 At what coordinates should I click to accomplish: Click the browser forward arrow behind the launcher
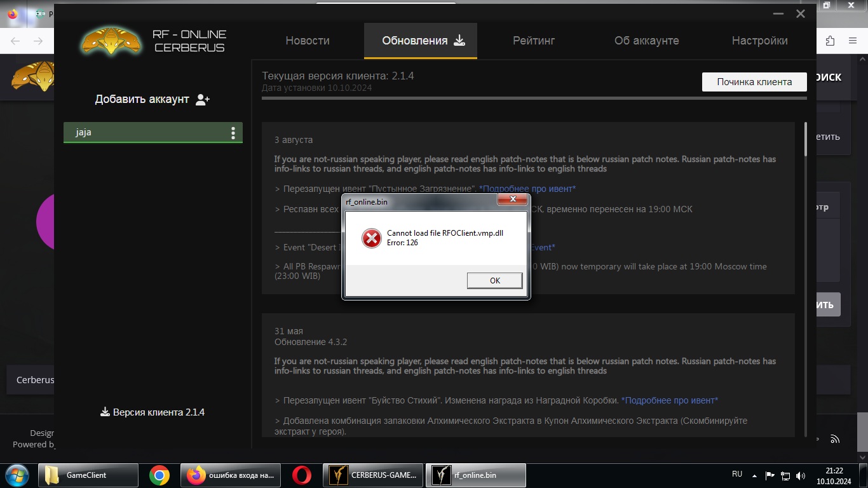click(38, 41)
